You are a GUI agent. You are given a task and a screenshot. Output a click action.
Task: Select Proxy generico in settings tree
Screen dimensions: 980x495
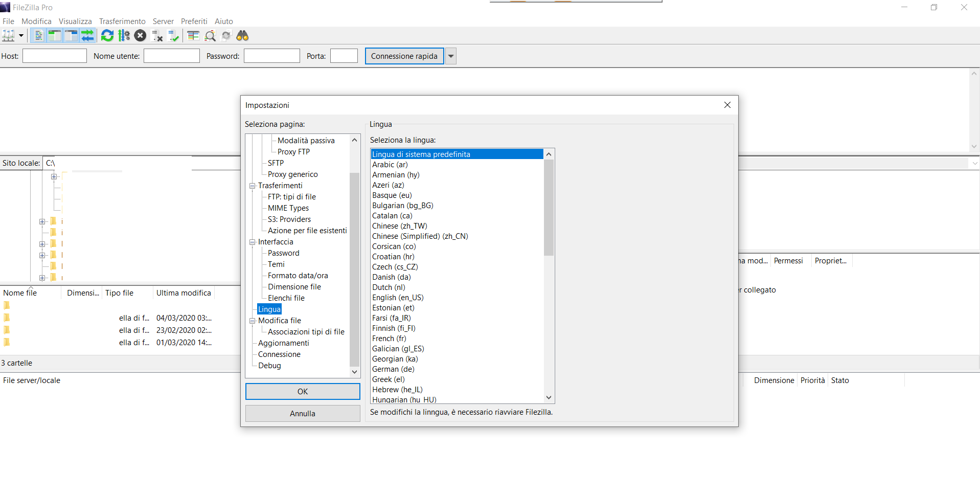(x=293, y=174)
